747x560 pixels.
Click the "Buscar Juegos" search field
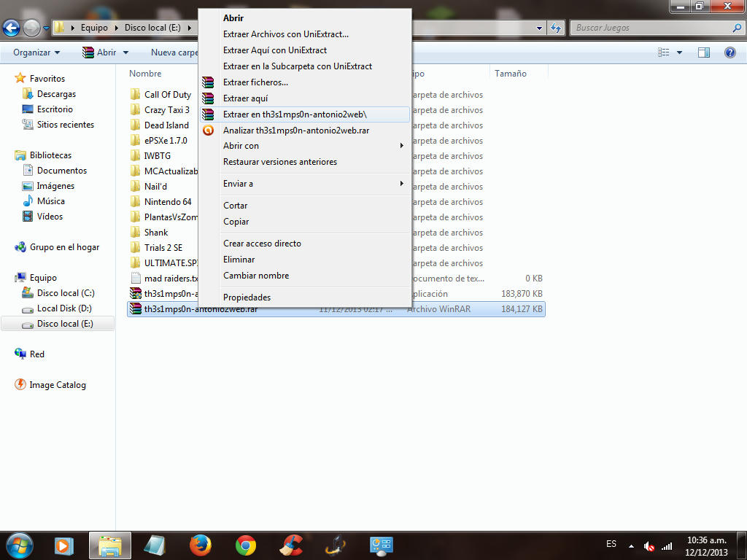click(x=649, y=28)
